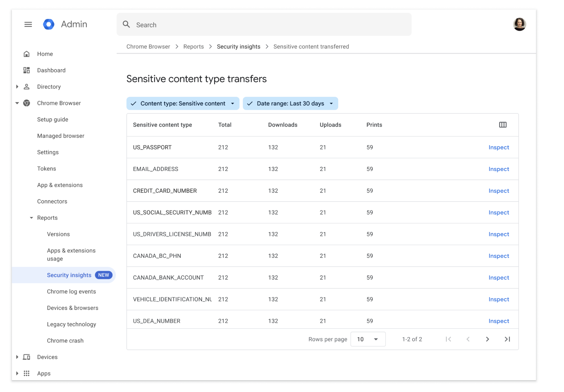Click the Devices icon in sidebar
This screenshot has height=392, width=564.
26,357
